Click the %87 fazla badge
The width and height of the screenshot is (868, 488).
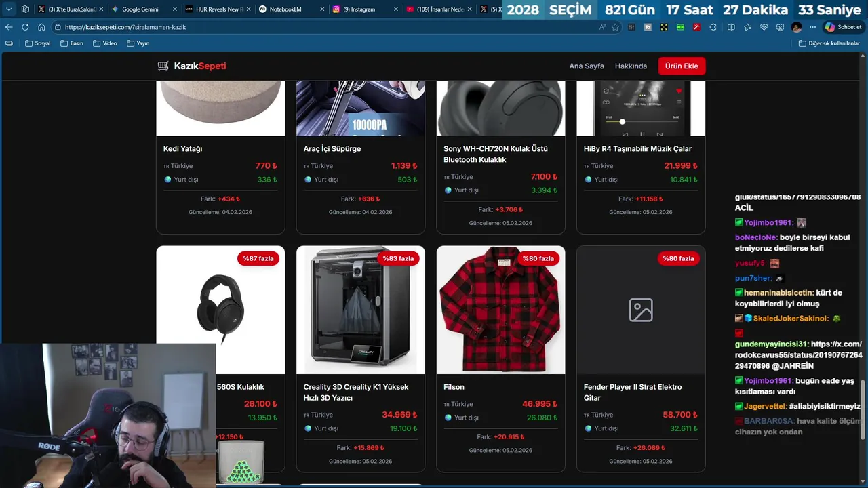pyautogui.click(x=258, y=258)
